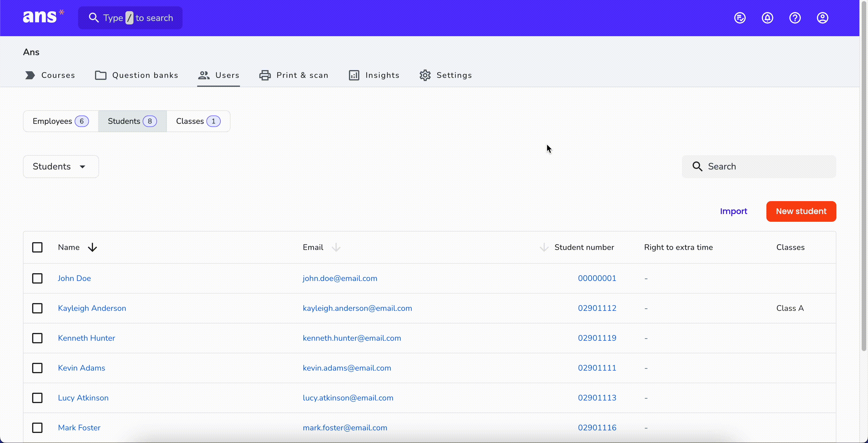This screenshot has height=443, width=868.
Task: Tick the checkbox for Lucy Atkinson
Action: (37, 398)
